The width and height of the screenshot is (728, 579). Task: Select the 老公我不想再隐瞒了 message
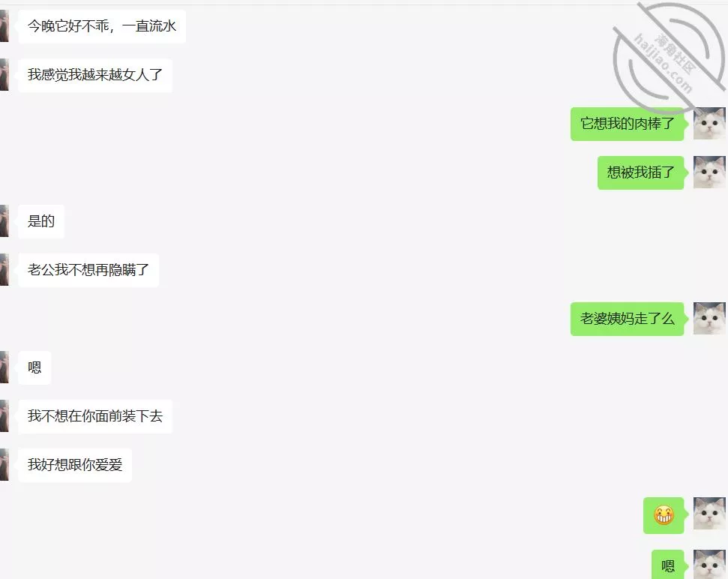[88, 270]
